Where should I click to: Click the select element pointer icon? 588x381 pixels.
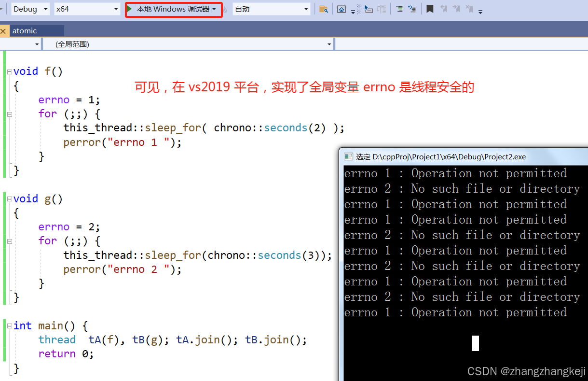tap(369, 9)
